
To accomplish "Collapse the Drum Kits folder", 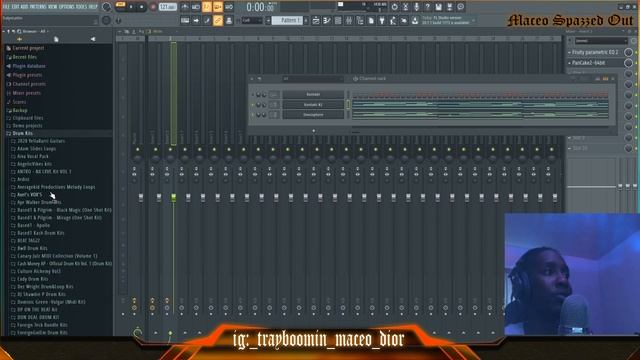I will pos(22,133).
